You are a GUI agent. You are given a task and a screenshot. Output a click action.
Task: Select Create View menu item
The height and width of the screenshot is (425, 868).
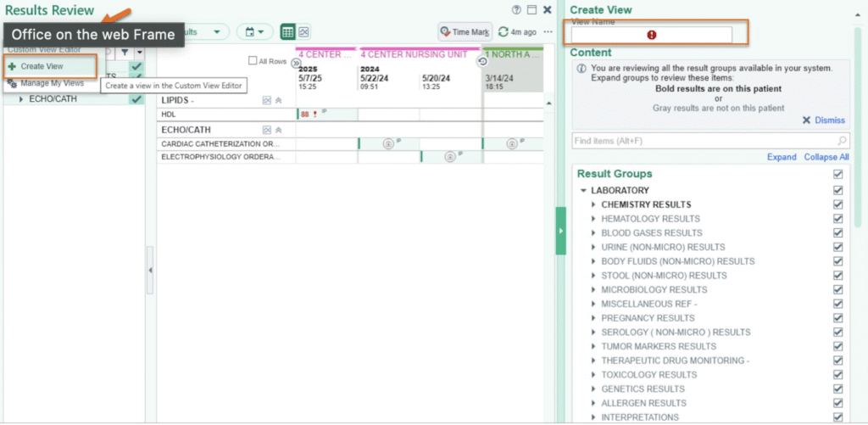pos(42,66)
